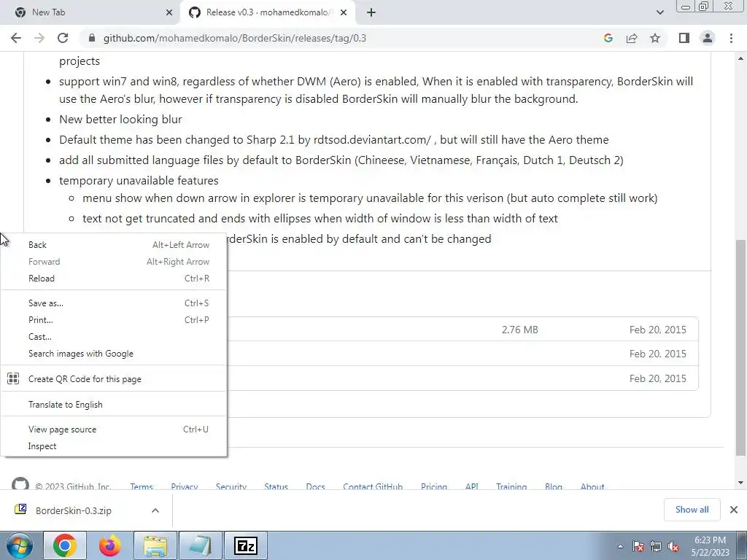Click the page vertical scrollbar thumb
Viewport: 747px width, 560px height.
click(x=741, y=347)
